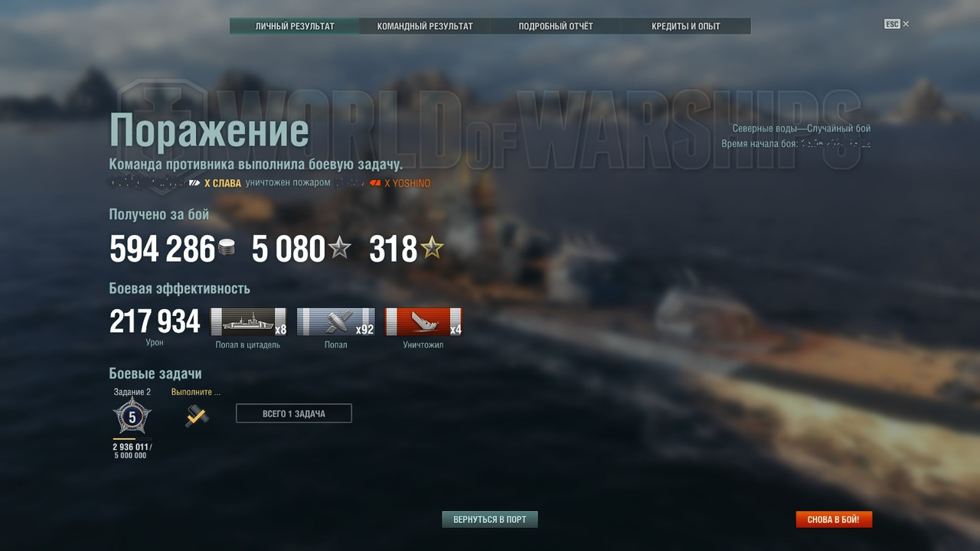This screenshot has height=551, width=980.
Task: Click the X Слава ship name
Action: pyautogui.click(x=223, y=184)
